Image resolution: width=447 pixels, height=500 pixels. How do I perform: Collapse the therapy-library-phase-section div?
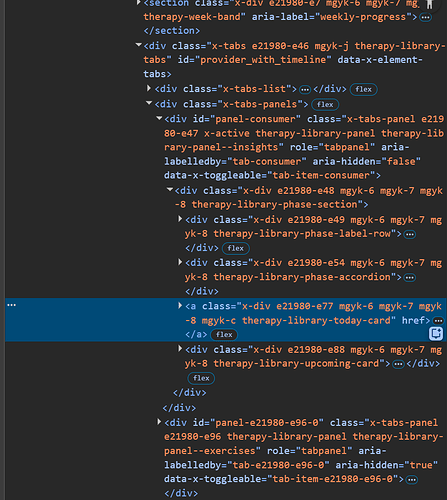pos(170,190)
